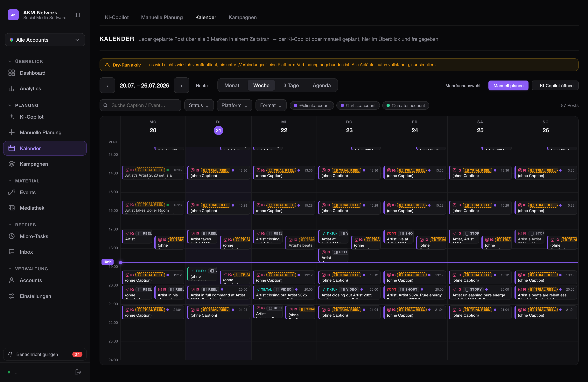
Task: Select the Kalender tab
Action: click(x=206, y=17)
